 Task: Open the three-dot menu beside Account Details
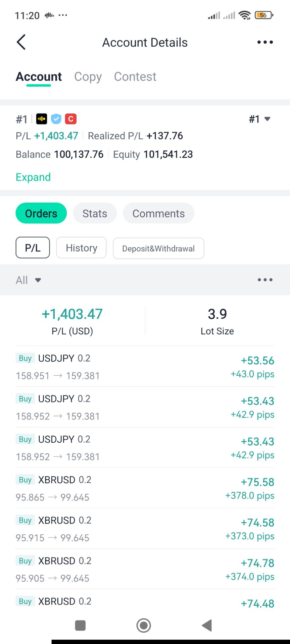[x=265, y=42]
